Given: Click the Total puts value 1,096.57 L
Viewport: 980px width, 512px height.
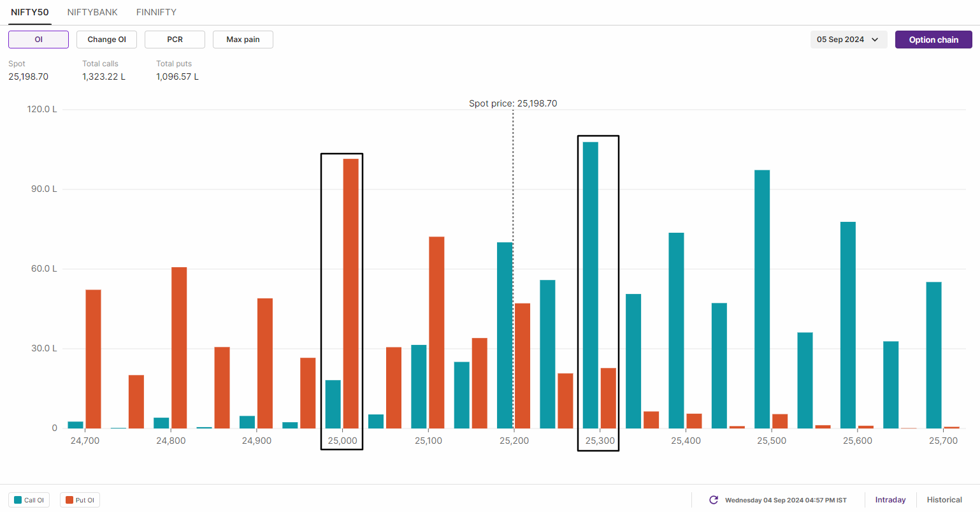Looking at the screenshot, I should tap(178, 77).
